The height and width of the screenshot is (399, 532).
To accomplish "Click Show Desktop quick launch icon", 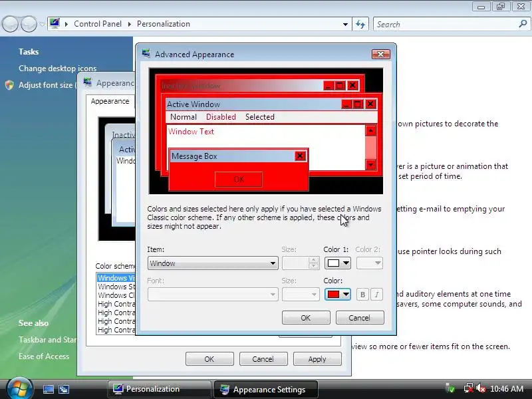I will (x=48, y=389).
